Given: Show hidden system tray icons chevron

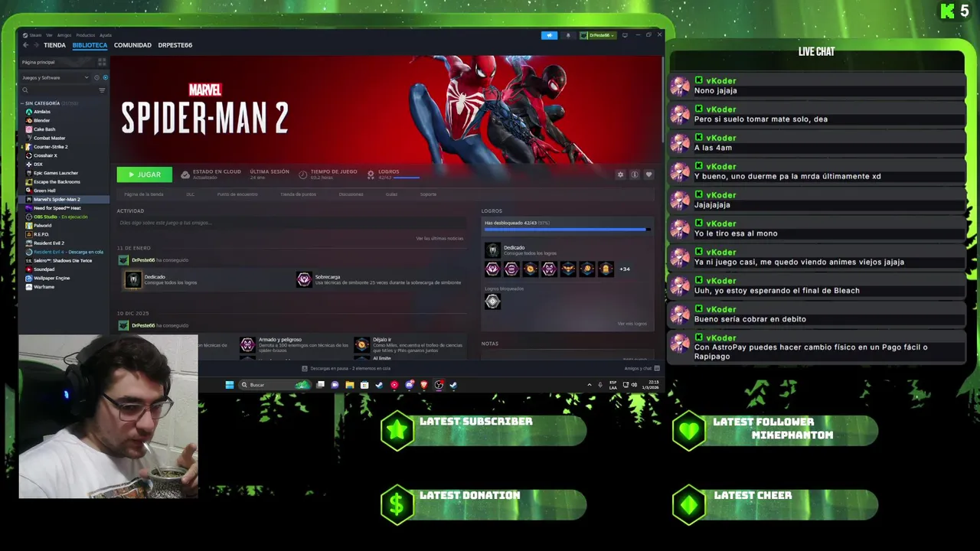Looking at the screenshot, I should tap(589, 385).
